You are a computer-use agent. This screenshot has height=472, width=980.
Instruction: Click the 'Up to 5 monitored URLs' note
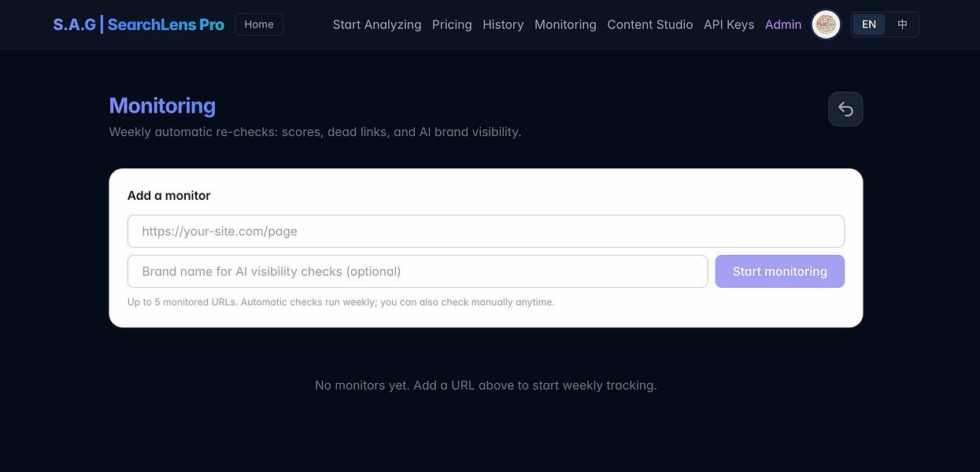341,302
